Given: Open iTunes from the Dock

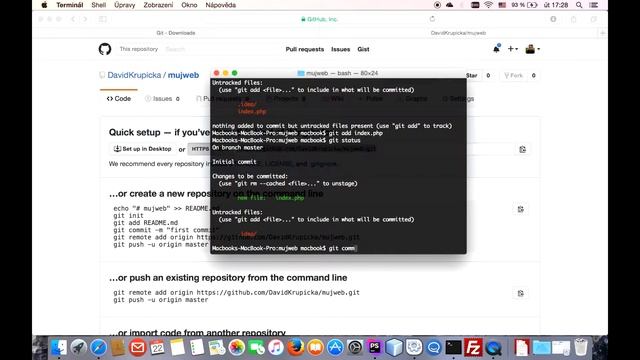Looking at the screenshot, I should coord(276,348).
